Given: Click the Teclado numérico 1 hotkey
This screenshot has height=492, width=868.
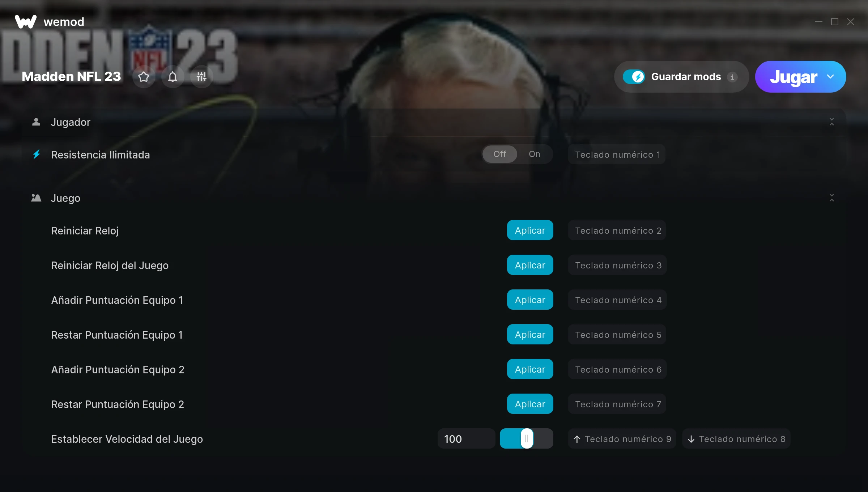Looking at the screenshot, I should click(x=617, y=154).
